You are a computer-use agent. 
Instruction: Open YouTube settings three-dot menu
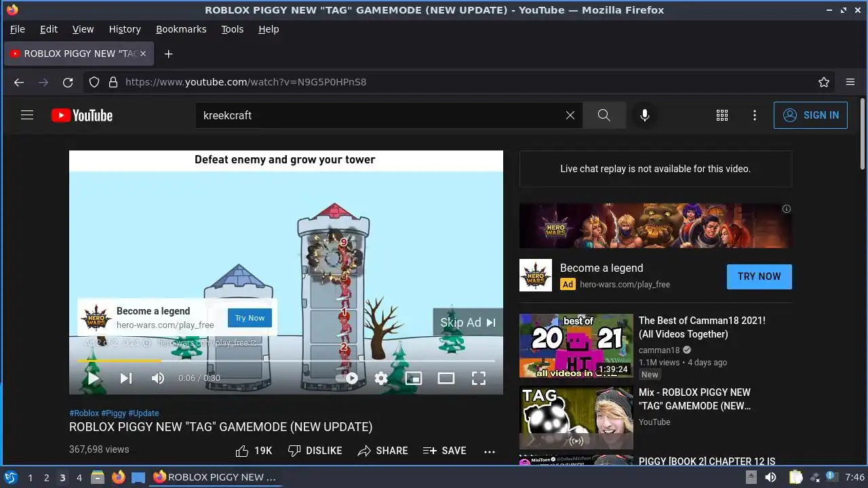point(755,115)
